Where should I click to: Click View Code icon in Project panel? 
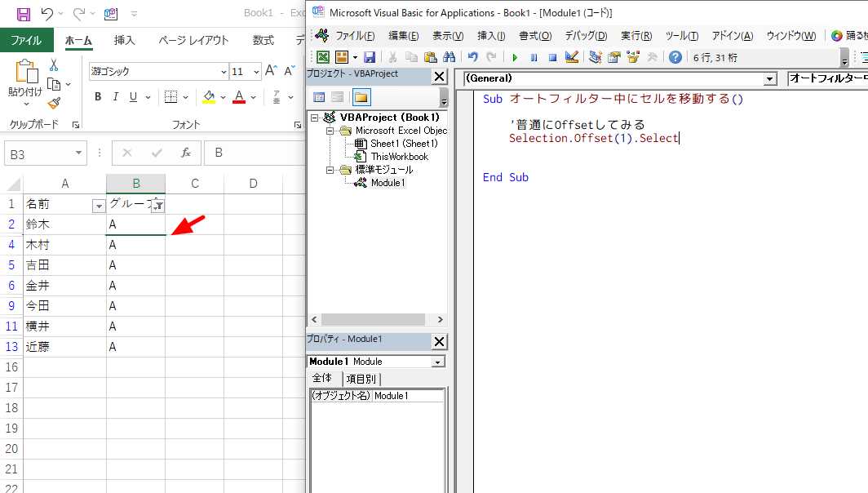coord(319,97)
